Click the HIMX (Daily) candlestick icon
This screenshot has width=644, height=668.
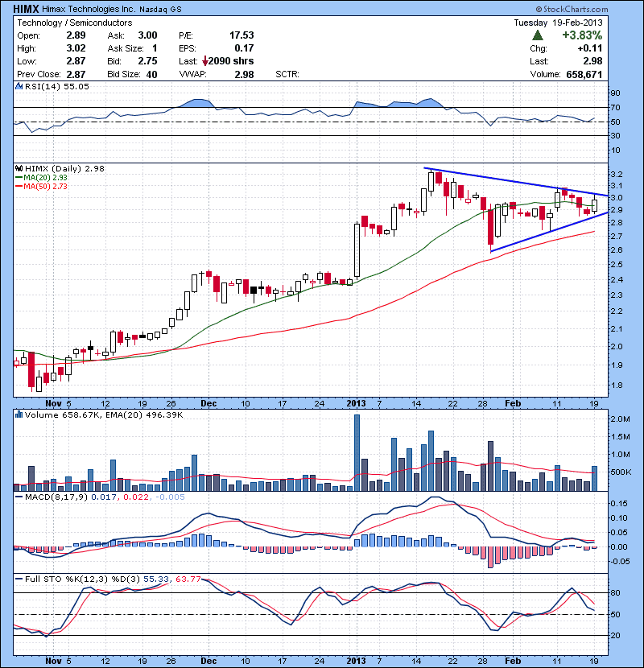point(19,169)
